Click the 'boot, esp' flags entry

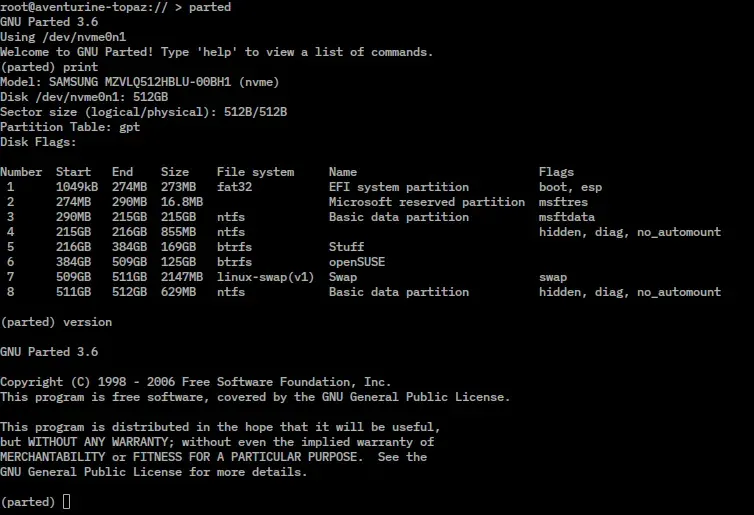(570, 187)
